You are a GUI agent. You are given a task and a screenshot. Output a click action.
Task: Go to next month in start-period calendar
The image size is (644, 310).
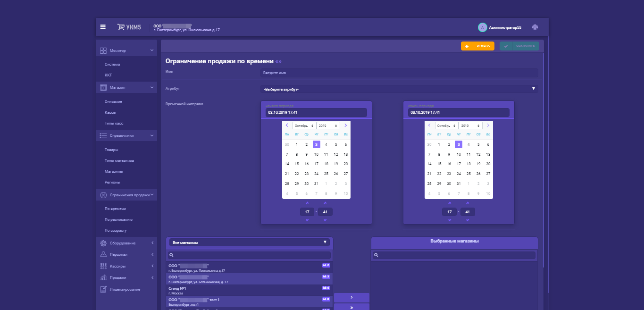(345, 126)
